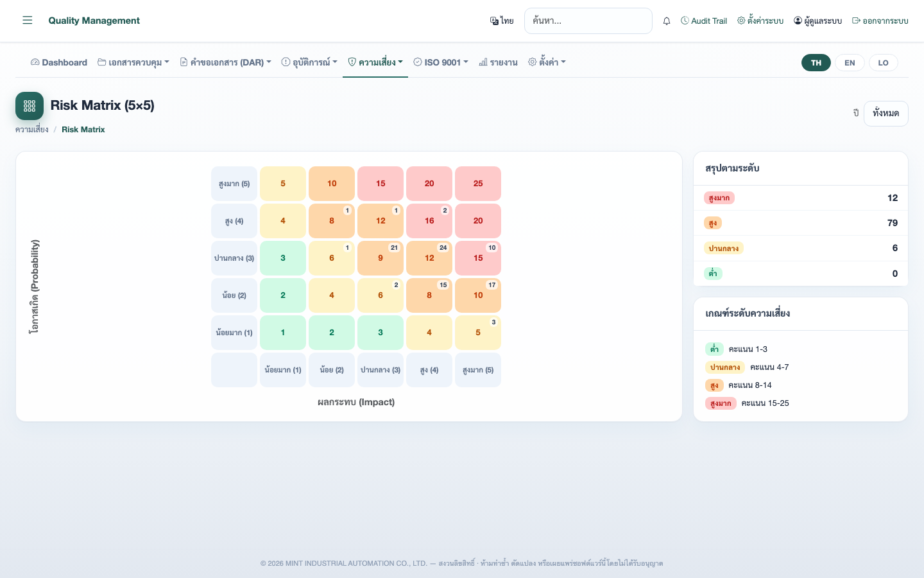This screenshot has height=578, width=924.
Task: Select cell 9 with badge 21
Action: [381, 258]
